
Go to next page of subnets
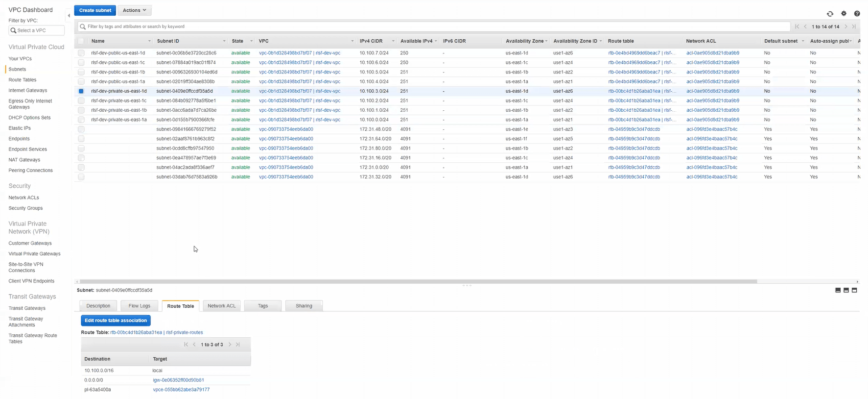[845, 26]
